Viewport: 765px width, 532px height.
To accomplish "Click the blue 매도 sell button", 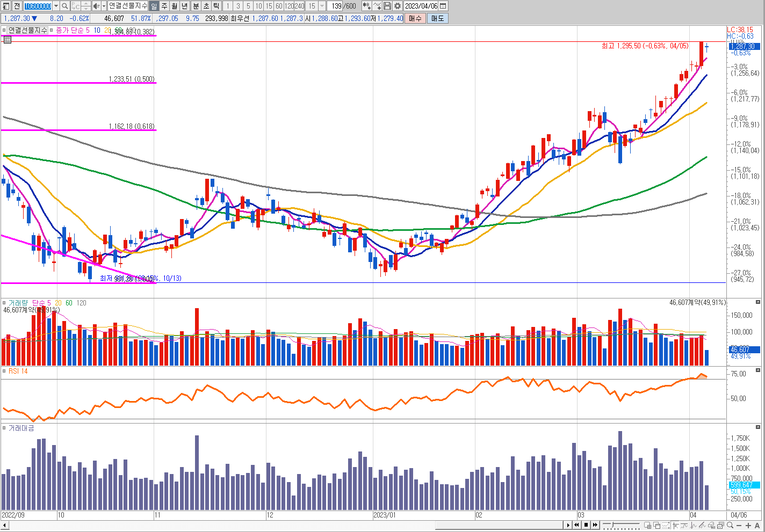I will (437, 18).
